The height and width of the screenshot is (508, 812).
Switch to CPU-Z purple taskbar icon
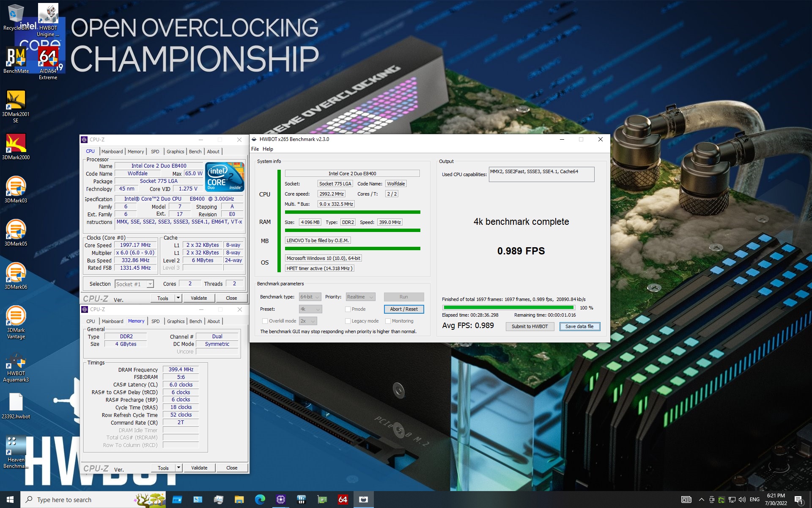(280, 500)
